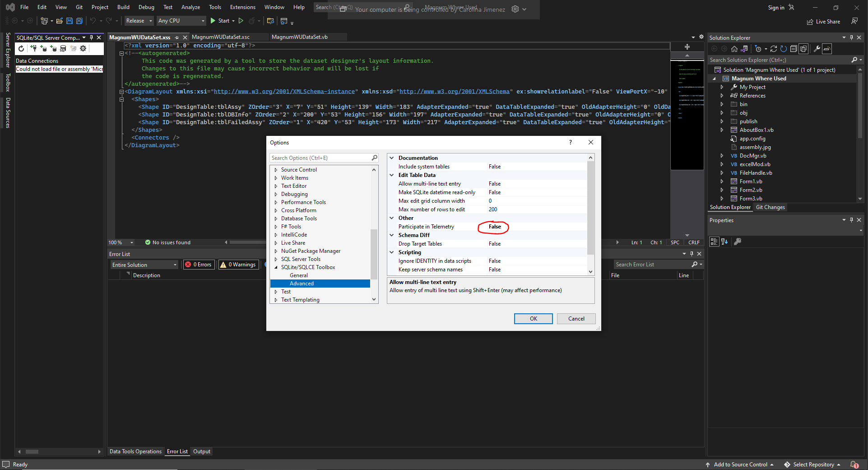Pin the Solution Explorer panel
The width and height of the screenshot is (868, 470).
pos(851,37)
